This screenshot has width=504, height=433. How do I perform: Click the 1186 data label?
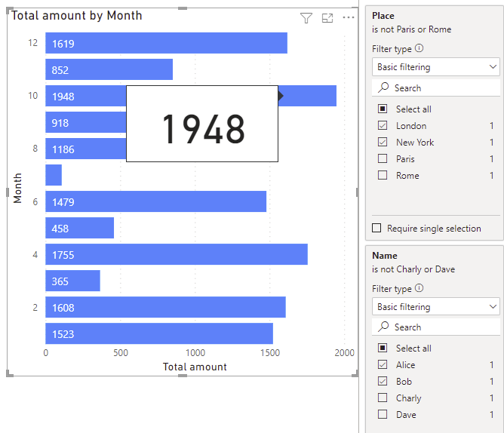point(63,149)
